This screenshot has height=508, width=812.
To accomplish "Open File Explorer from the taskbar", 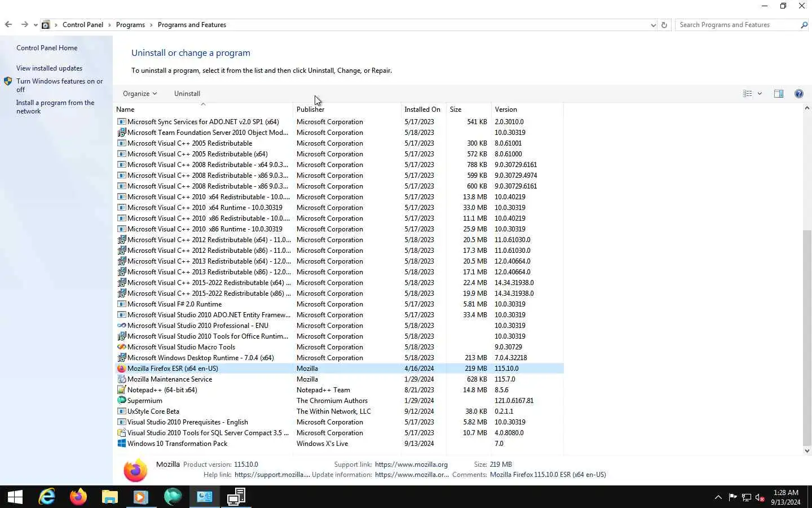I will [110, 497].
